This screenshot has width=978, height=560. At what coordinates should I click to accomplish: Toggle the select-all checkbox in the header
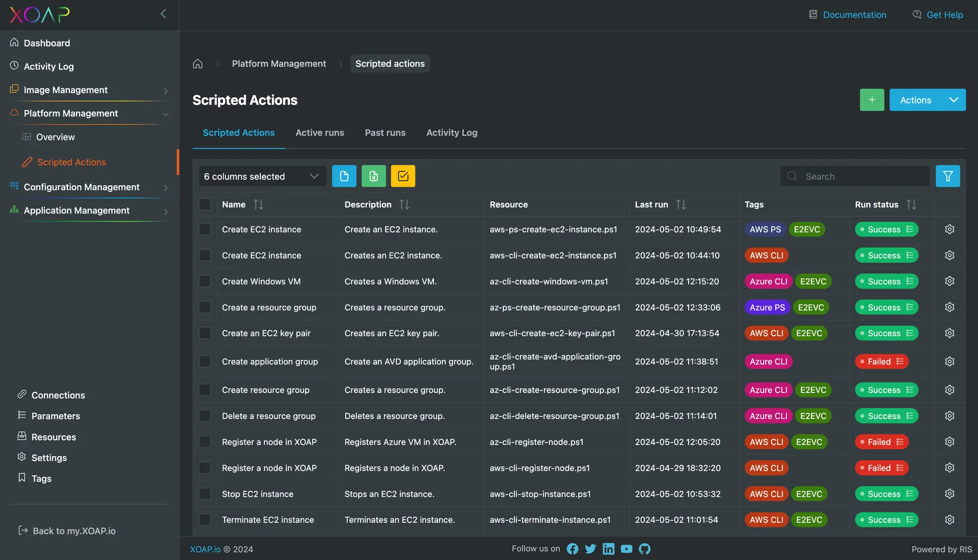(x=205, y=204)
